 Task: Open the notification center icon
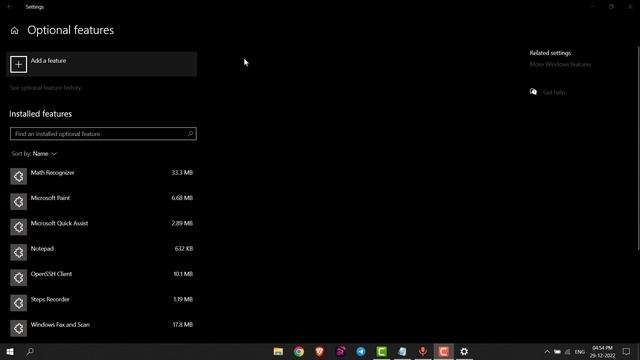627,351
